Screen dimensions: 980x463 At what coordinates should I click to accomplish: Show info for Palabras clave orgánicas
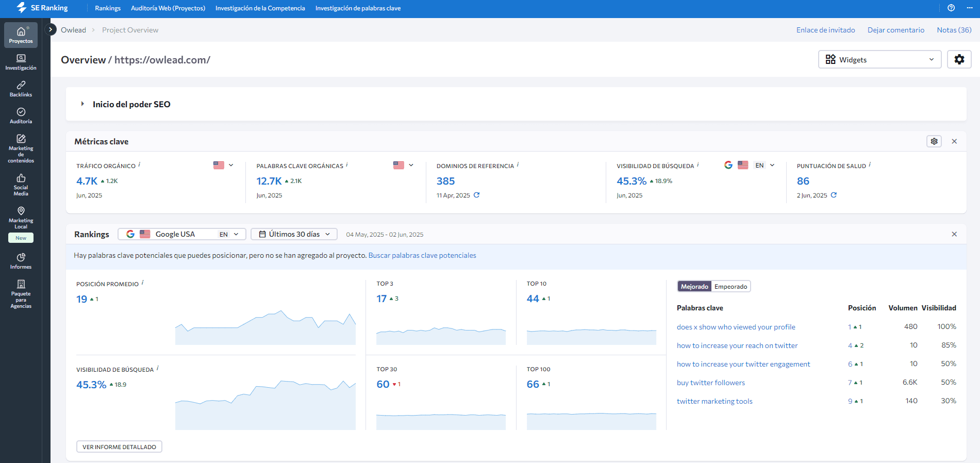click(346, 164)
